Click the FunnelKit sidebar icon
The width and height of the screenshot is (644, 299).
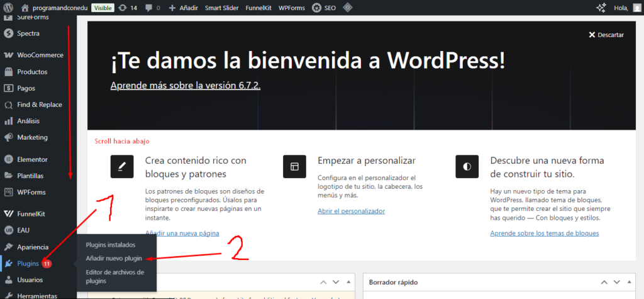tap(8, 214)
